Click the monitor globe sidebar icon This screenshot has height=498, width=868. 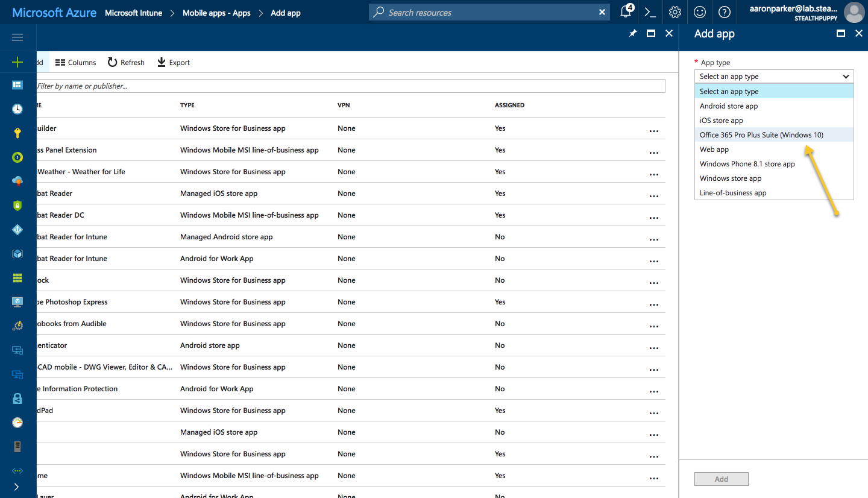click(x=17, y=302)
